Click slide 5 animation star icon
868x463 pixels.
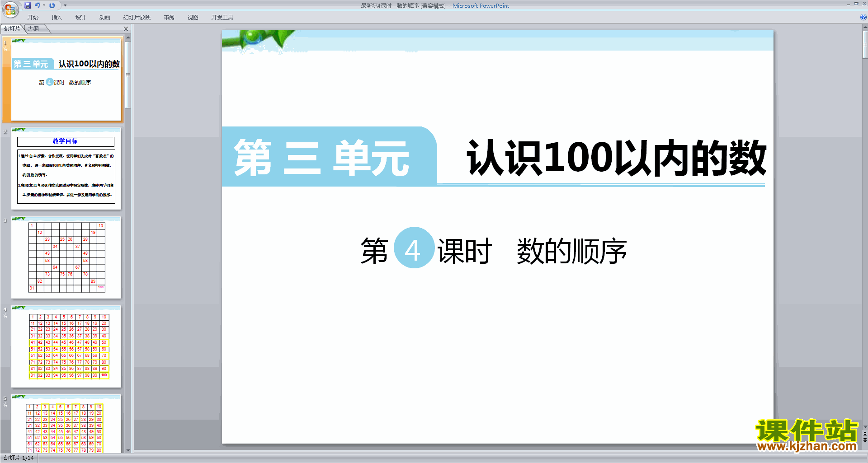click(x=5, y=405)
